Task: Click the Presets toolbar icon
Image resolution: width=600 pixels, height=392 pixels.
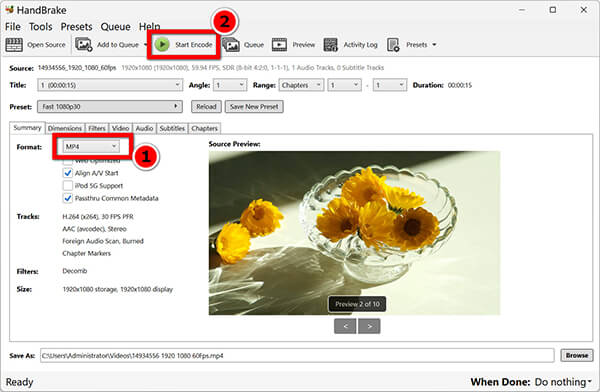Action: tap(393, 45)
